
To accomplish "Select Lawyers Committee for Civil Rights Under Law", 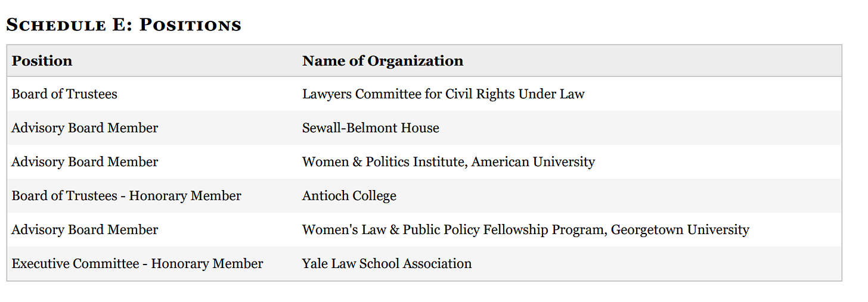I will coord(443,94).
